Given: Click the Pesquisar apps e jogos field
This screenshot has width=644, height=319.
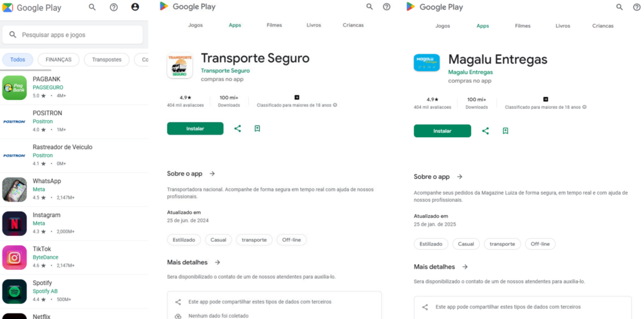Looking at the screenshot, I should 73,35.
